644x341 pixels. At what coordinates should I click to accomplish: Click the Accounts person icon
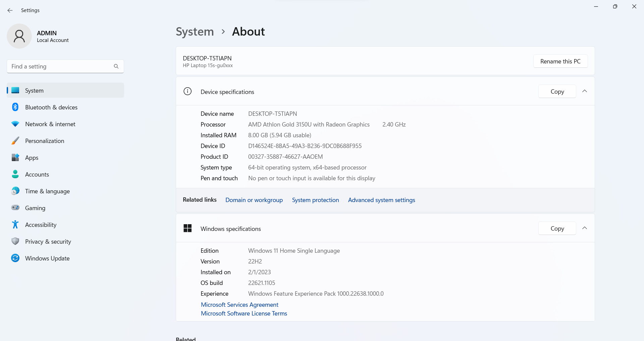(15, 174)
